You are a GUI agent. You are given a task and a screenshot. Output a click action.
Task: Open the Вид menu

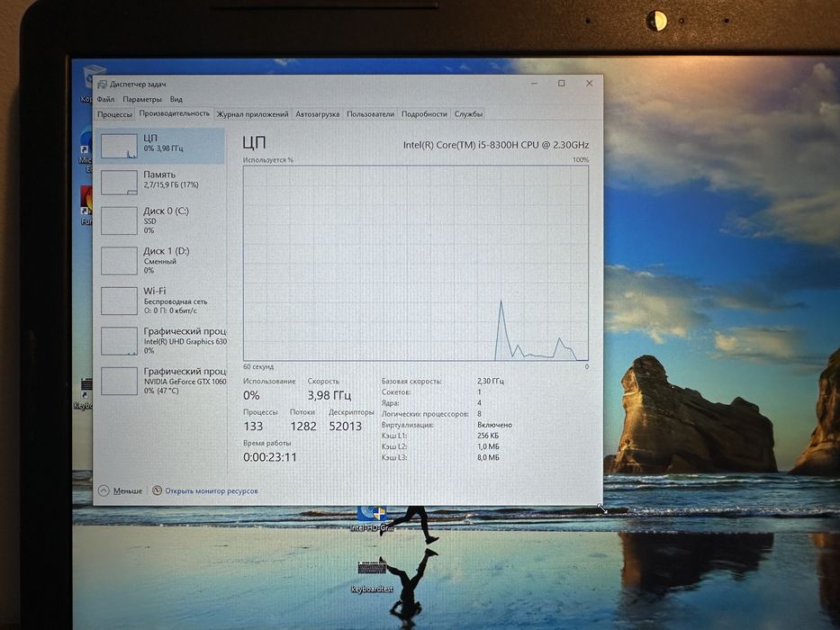pos(176,99)
